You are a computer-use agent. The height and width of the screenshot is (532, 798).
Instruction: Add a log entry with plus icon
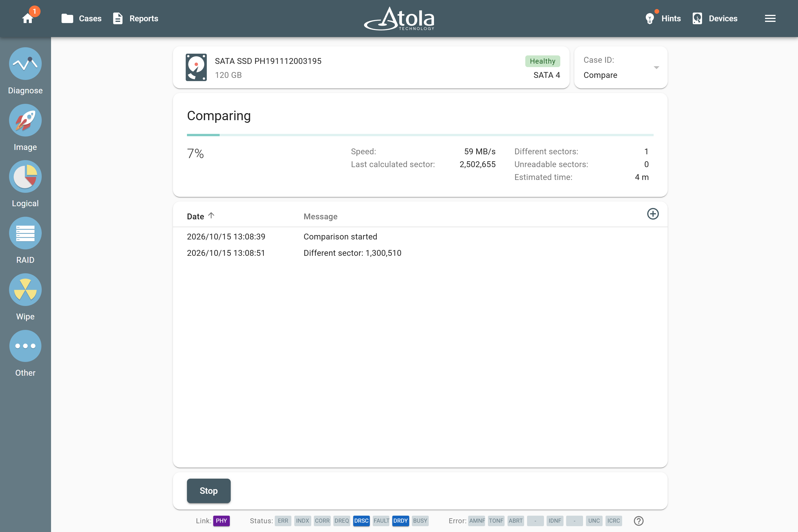(653, 214)
